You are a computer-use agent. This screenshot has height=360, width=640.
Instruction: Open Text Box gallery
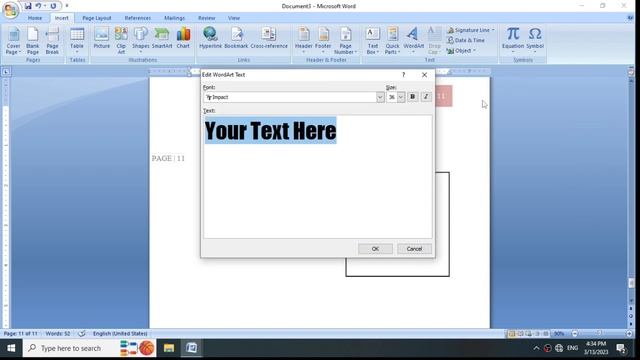[x=373, y=41]
